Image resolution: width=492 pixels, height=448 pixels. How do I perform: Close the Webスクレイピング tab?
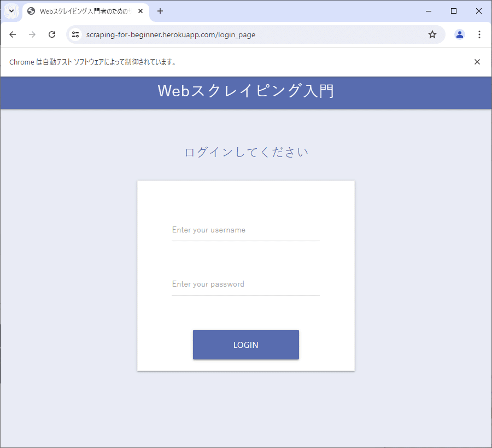[140, 11]
